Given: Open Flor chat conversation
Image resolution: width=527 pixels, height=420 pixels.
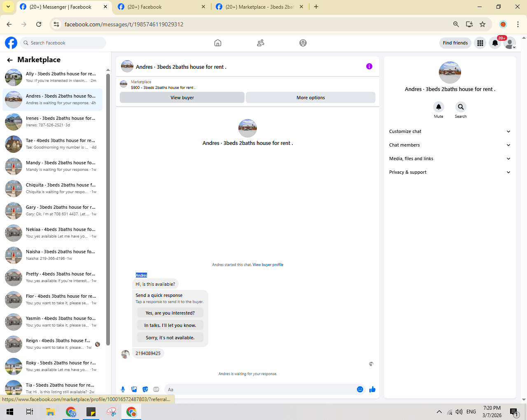Looking at the screenshot, I should 53,300.
